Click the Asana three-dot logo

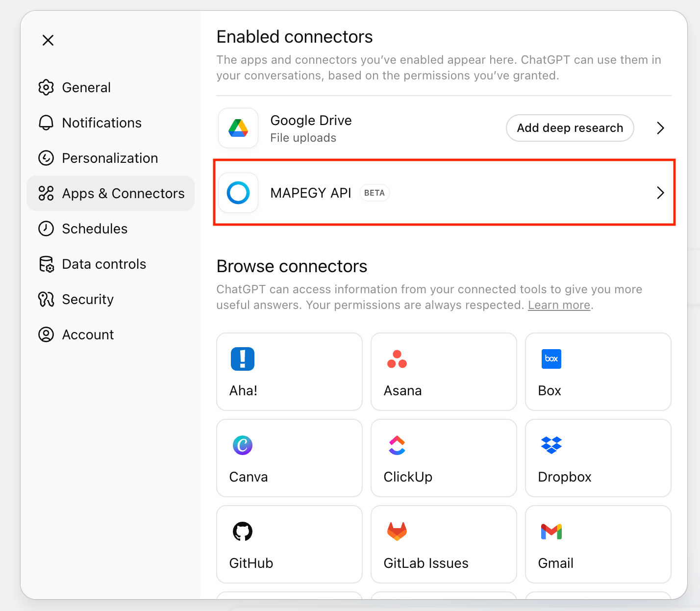[397, 359]
